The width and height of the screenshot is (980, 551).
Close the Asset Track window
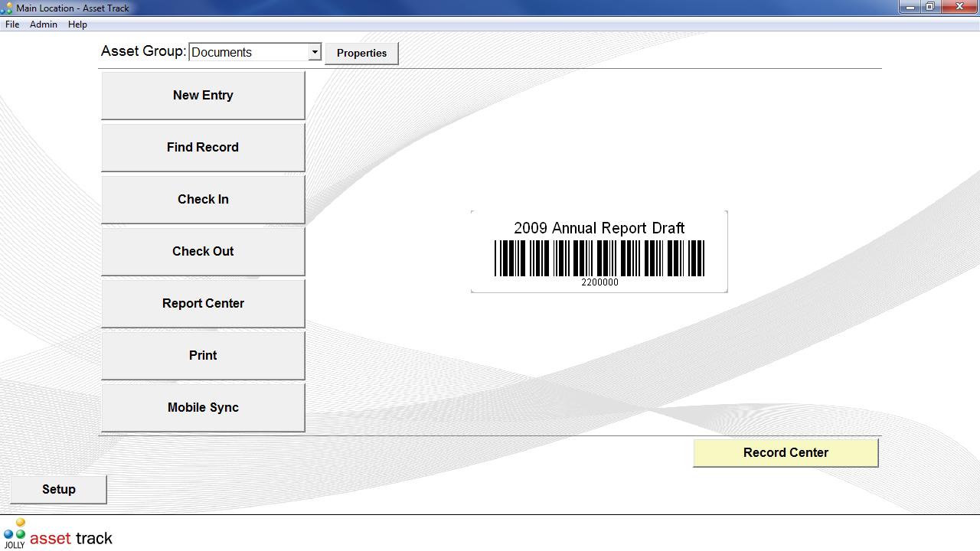click(959, 7)
